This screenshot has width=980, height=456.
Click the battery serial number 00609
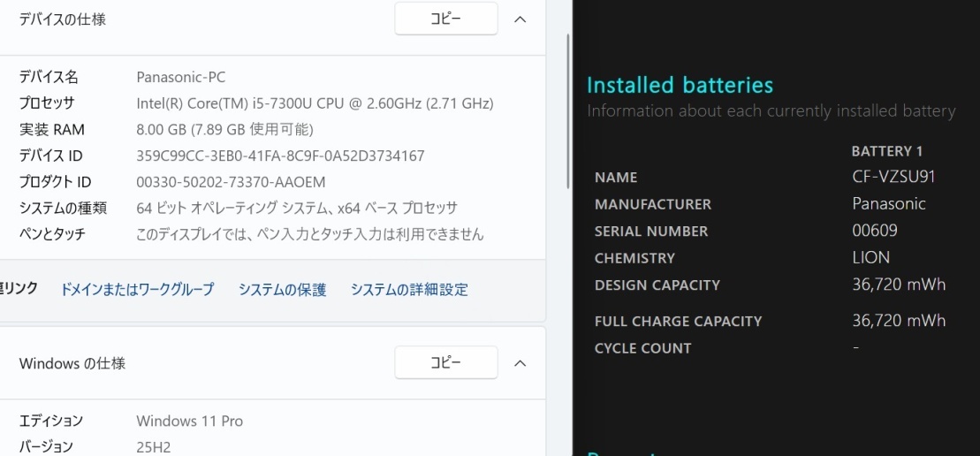coord(874,231)
